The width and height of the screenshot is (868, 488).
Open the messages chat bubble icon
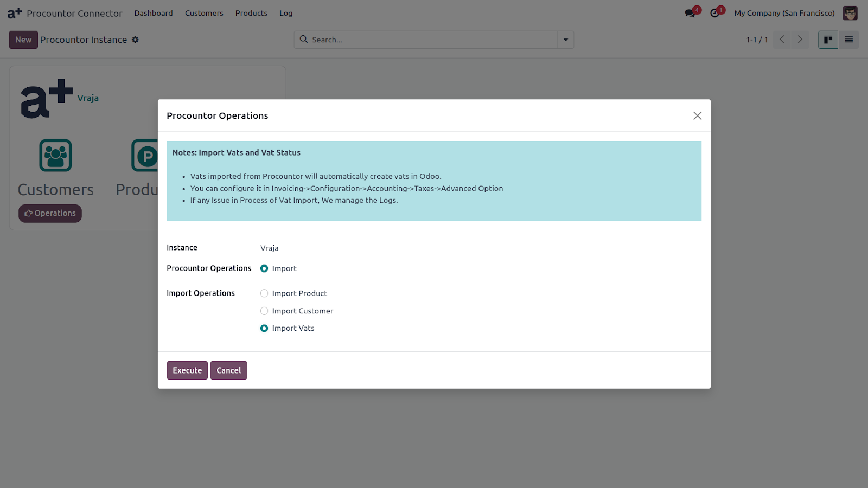tap(690, 13)
